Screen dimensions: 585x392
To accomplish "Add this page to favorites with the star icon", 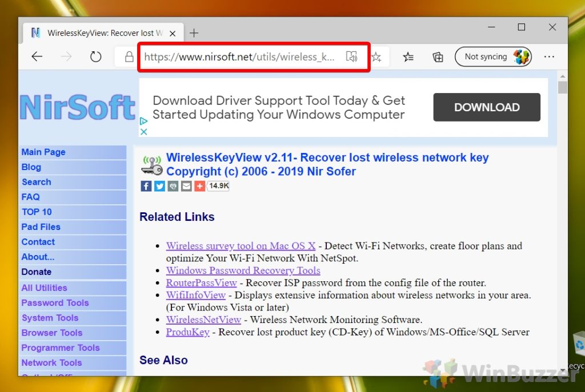I will (x=376, y=57).
